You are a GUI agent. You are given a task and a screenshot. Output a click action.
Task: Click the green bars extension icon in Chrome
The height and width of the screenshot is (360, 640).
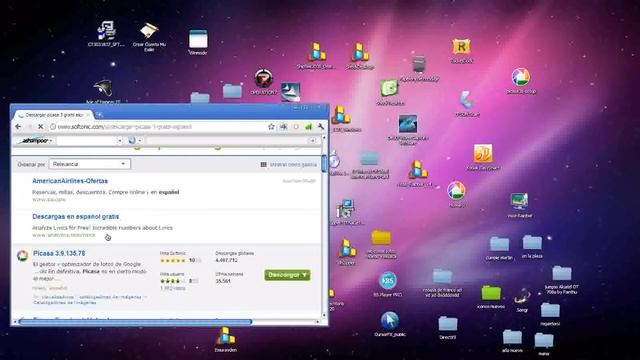pyautogui.click(x=309, y=127)
